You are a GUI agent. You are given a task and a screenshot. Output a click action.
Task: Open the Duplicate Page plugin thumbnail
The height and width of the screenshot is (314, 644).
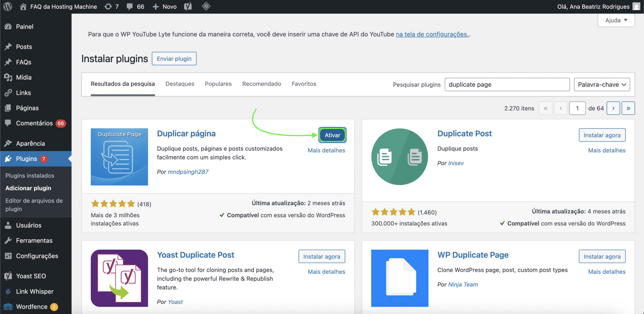(x=119, y=157)
